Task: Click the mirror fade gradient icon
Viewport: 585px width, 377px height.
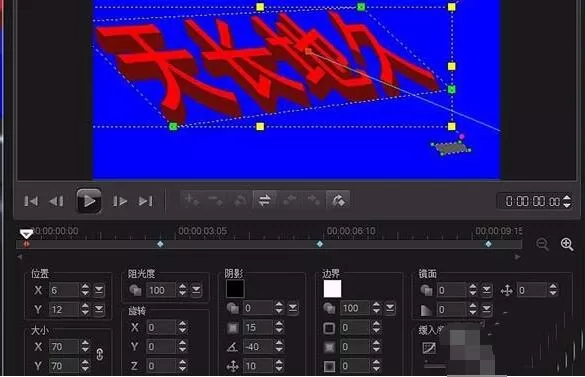Action: click(x=426, y=310)
